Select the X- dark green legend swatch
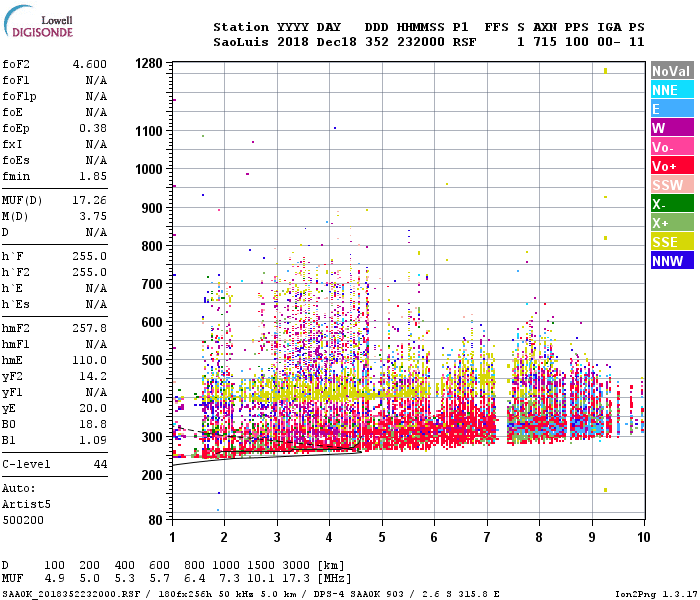 coord(672,204)
